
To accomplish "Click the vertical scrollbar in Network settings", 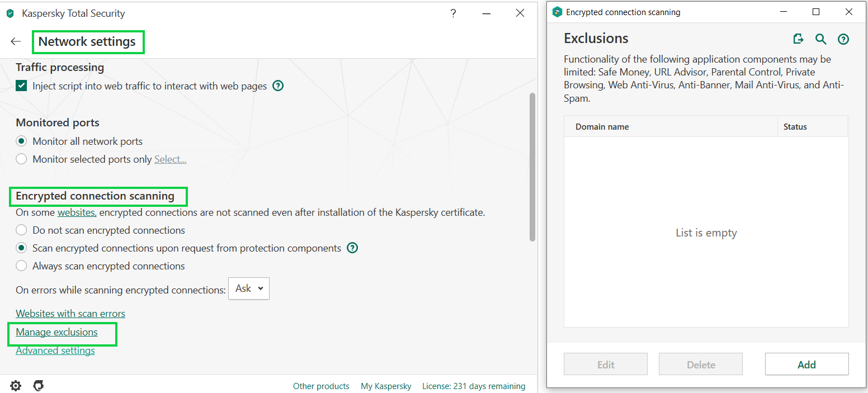I will [532, 168].
